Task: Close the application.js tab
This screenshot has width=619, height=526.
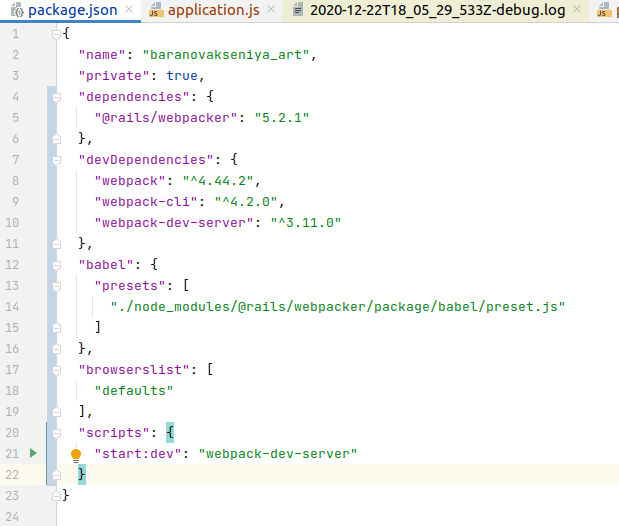Action: click(271, 9)
